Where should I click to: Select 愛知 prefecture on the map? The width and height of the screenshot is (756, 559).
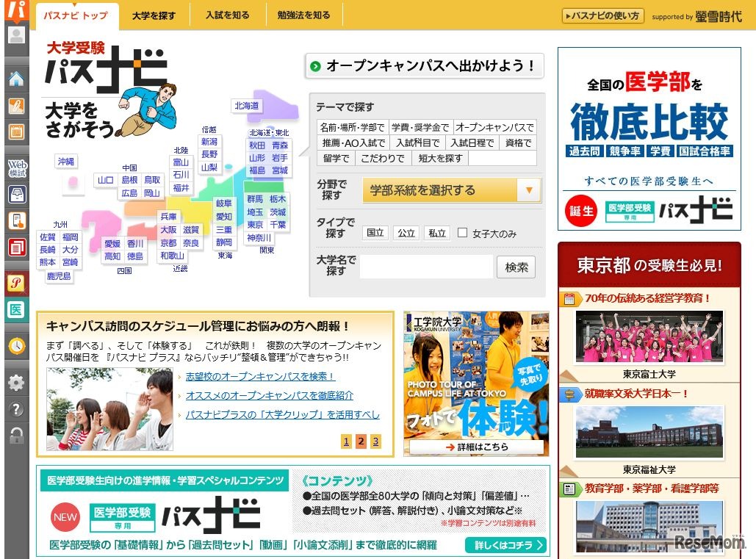tap(223, 217)
